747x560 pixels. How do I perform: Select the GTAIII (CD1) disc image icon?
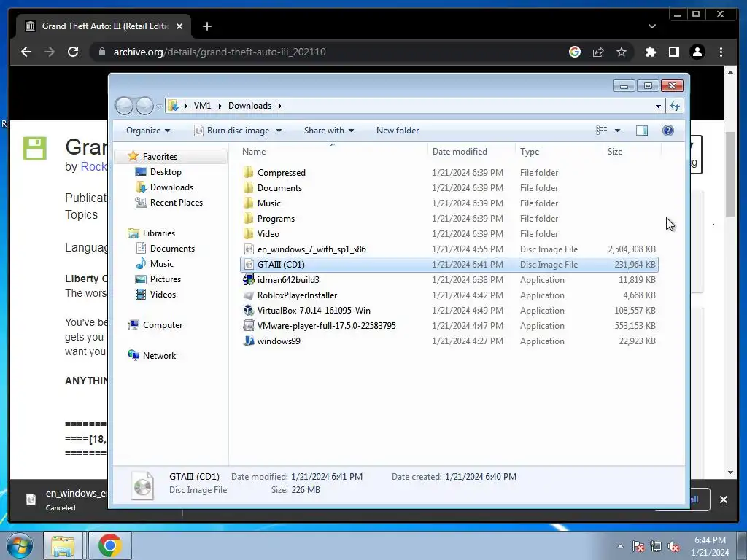click(x=248, y=264)
